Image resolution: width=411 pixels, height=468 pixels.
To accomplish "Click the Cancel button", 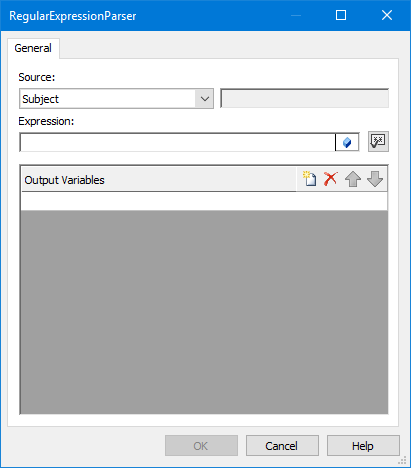I will [282, 446].
